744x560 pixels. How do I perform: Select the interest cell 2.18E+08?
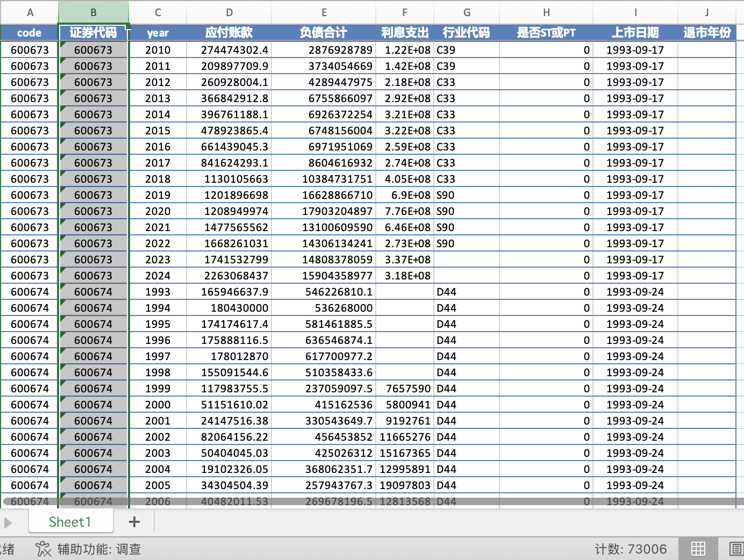click(405, 82)
